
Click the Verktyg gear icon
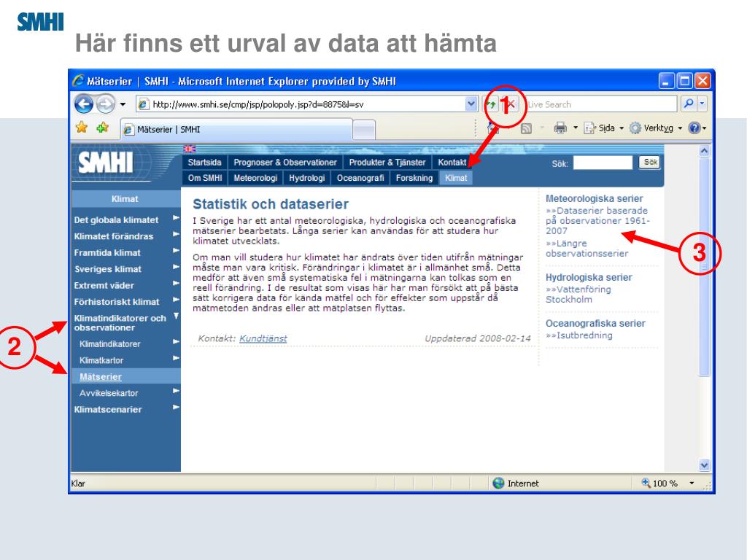[635, 128]
